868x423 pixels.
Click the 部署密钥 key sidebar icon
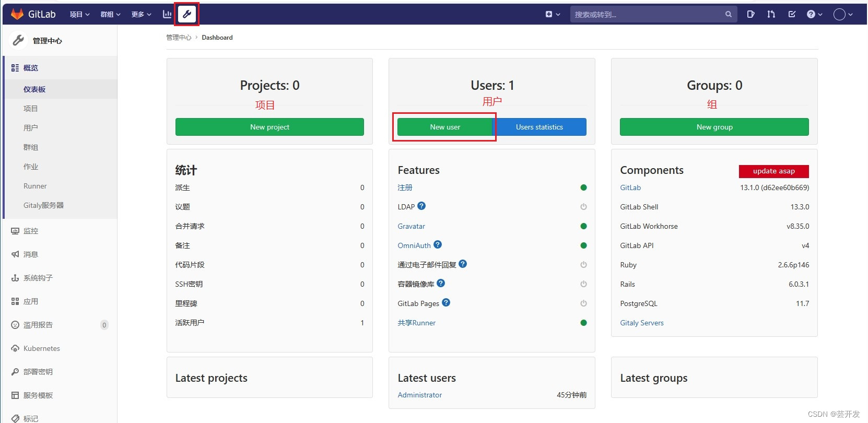(15, 372)
